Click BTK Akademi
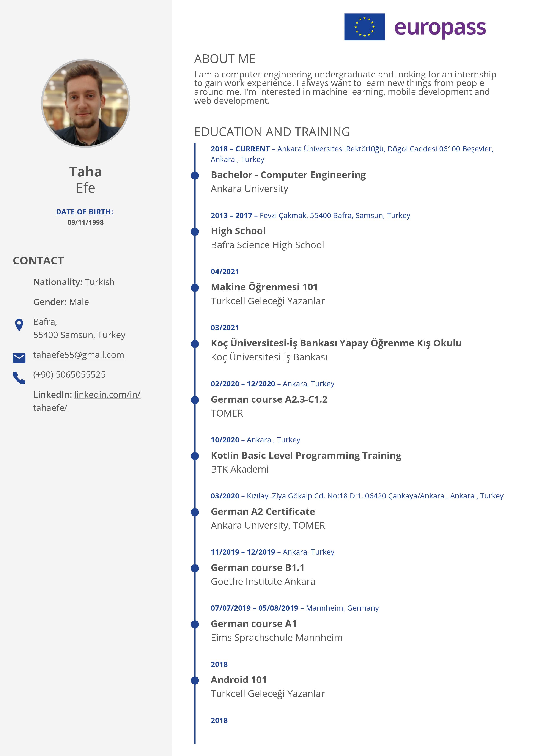This screenshot has height=756, width=535. [x=240, y=469]
